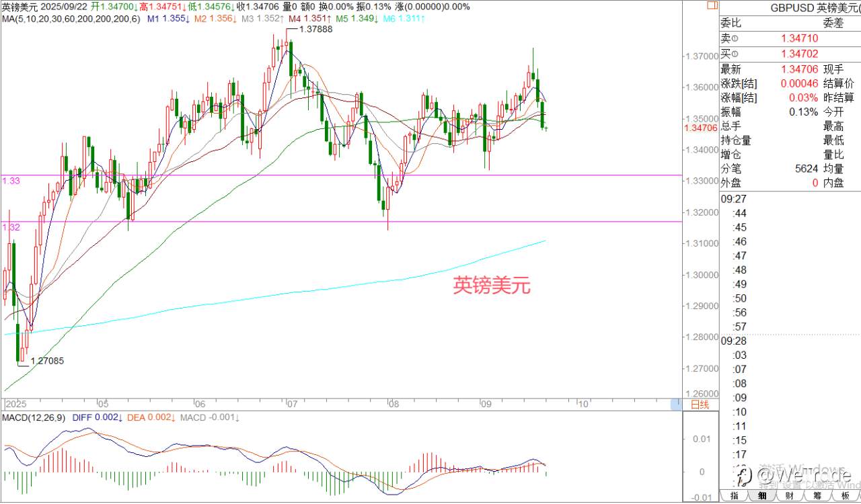
Task: Click the 振幅 value 0.13% in quote panel
Action: point(804,112)
